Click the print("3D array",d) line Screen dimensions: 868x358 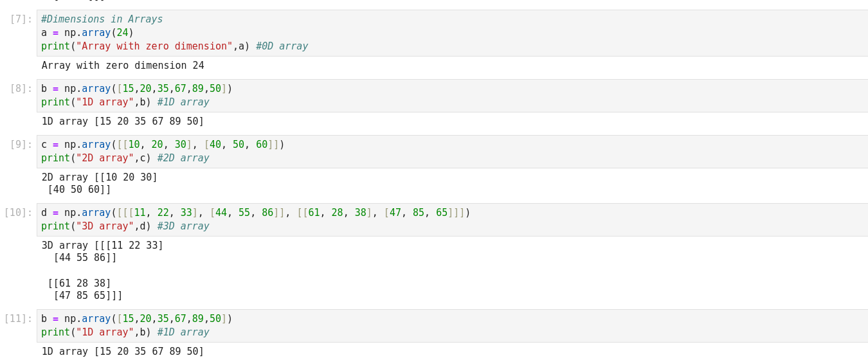[96, 226]
